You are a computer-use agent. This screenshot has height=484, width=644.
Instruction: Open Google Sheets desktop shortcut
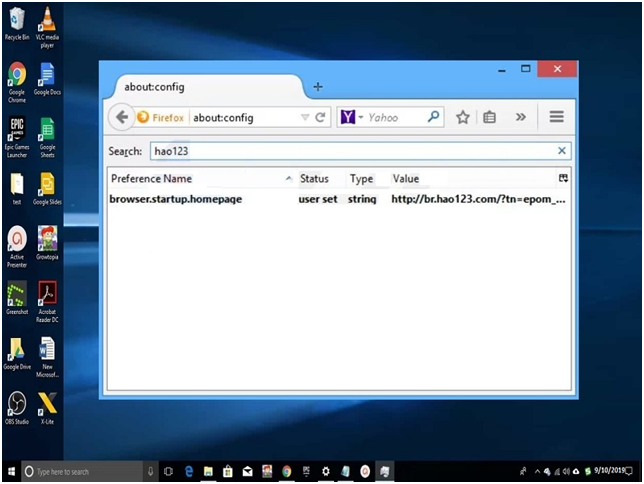click(47, 137)
